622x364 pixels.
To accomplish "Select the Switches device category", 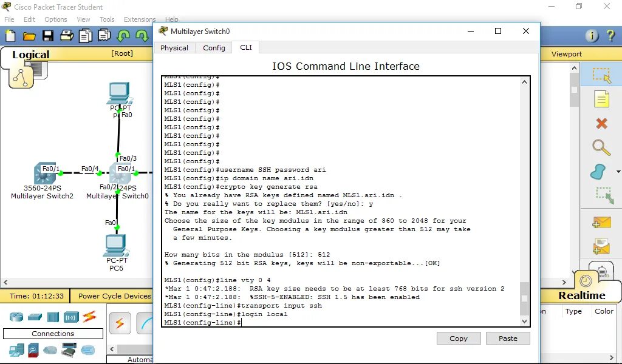I will click(x=35, y=317).
